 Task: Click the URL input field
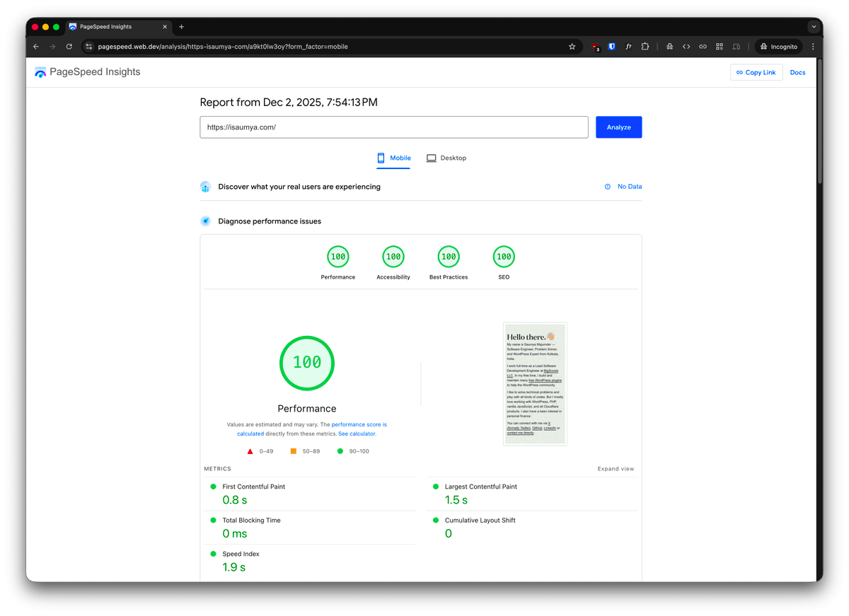tap(394, 127)
